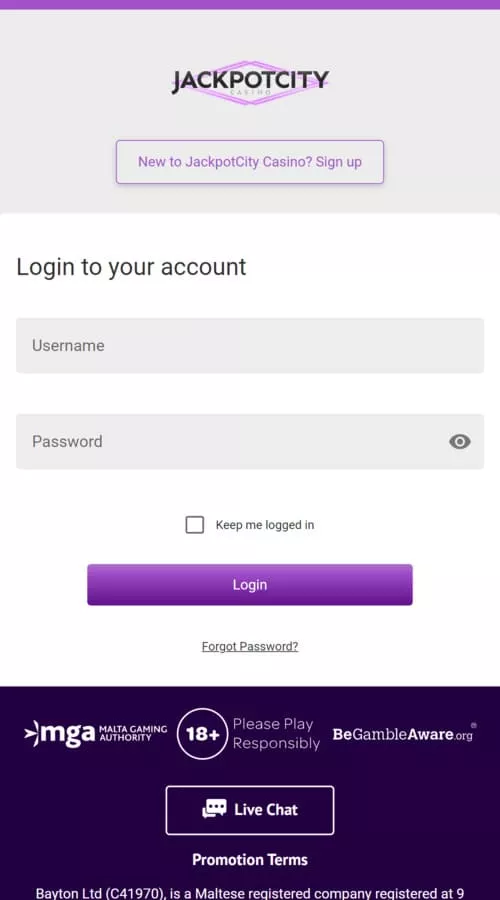Show password with the eye icon
Viewport: 500px width, 900px height.
coord(459,441)
